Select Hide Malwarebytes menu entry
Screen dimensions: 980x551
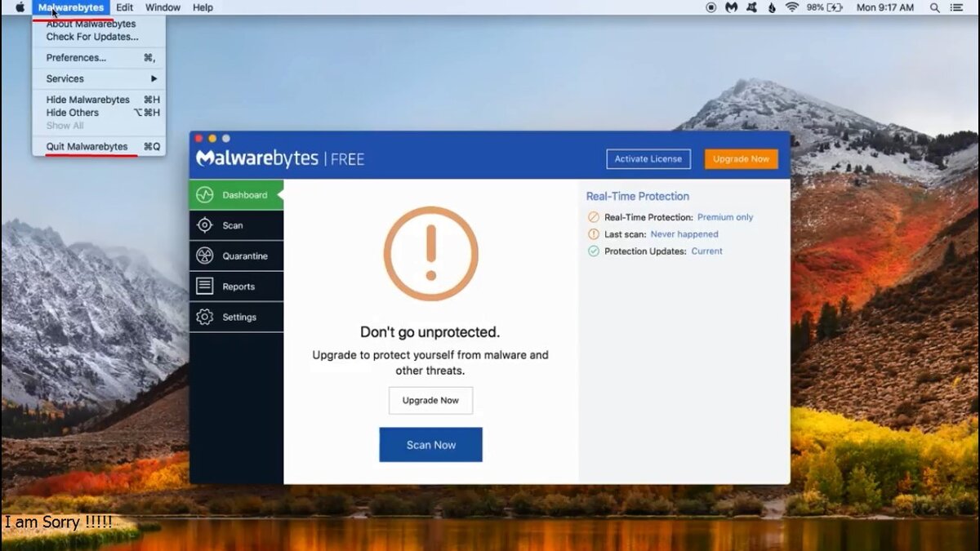[x=99, y=100]
